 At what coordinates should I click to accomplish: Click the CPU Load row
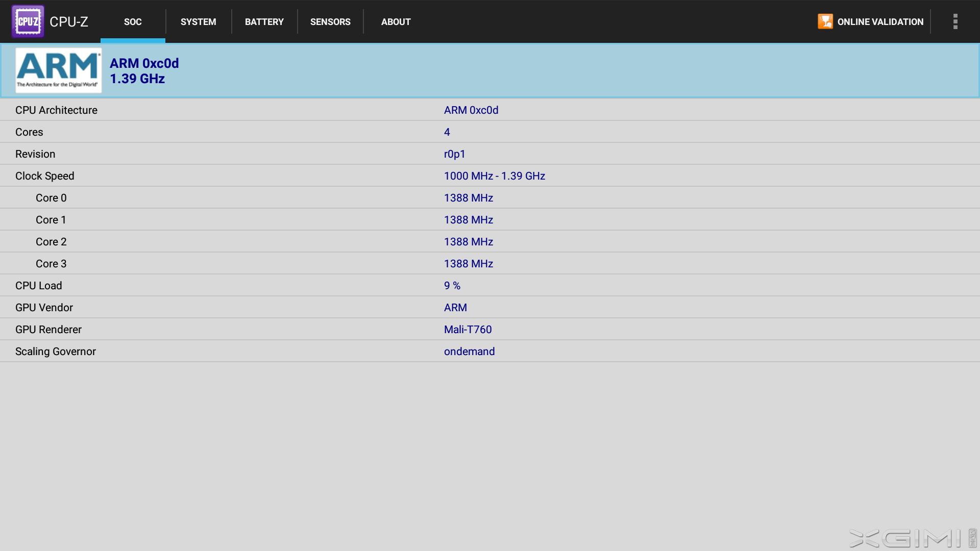click(490, 286)
